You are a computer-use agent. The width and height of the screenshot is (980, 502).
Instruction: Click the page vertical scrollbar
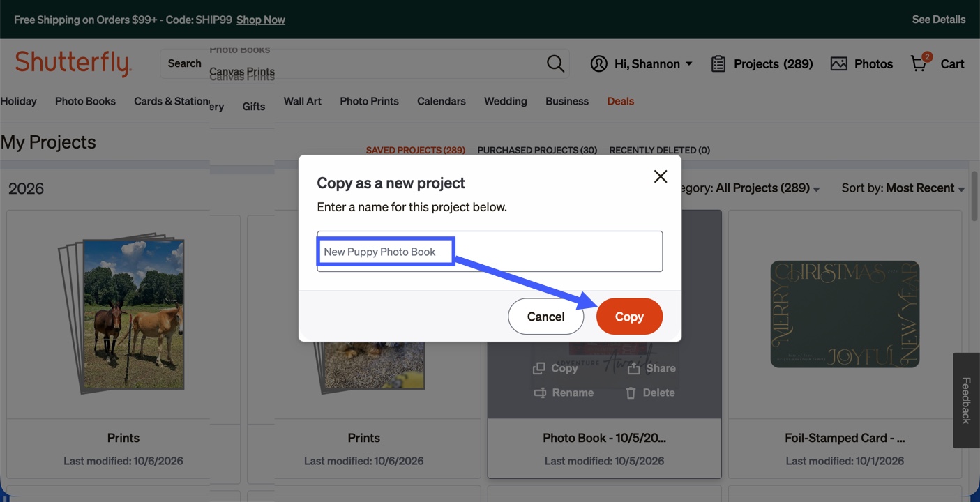click(974, 195)
